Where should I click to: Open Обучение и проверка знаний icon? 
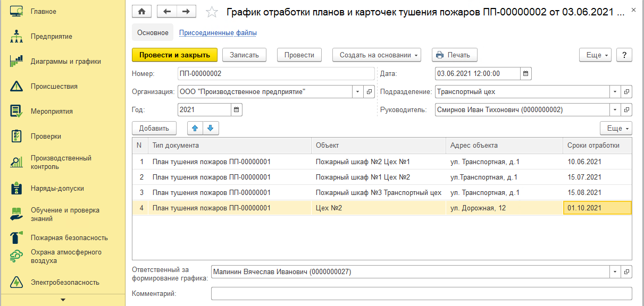[16, 214]
